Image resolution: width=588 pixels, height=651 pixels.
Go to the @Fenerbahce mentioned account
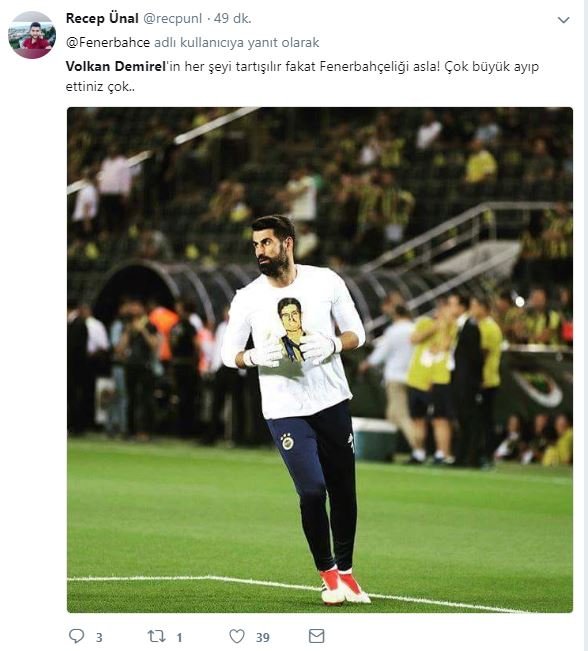click(x=108, y=42)
